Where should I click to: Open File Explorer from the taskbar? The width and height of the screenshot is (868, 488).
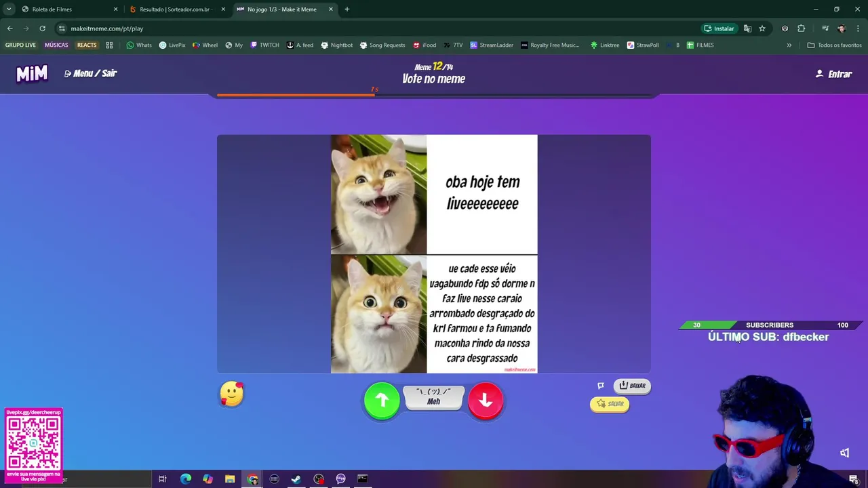pos(230,479)
